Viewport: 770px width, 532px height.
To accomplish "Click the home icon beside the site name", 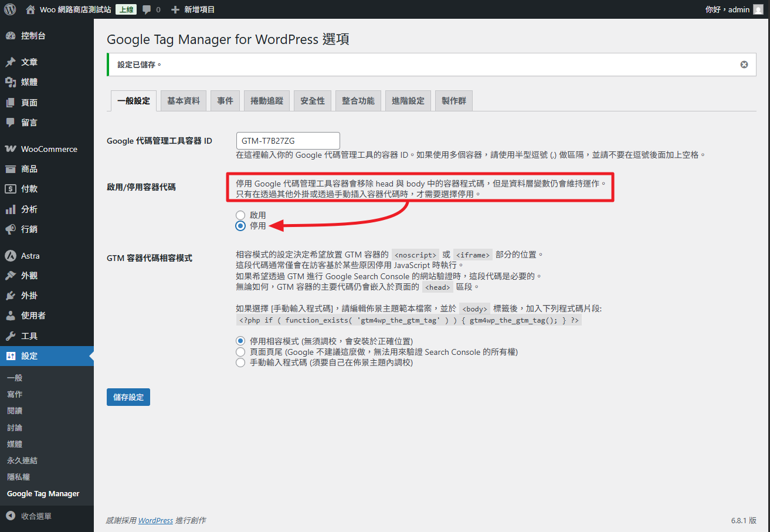I will pyautogui.click(x=30, y=9).
